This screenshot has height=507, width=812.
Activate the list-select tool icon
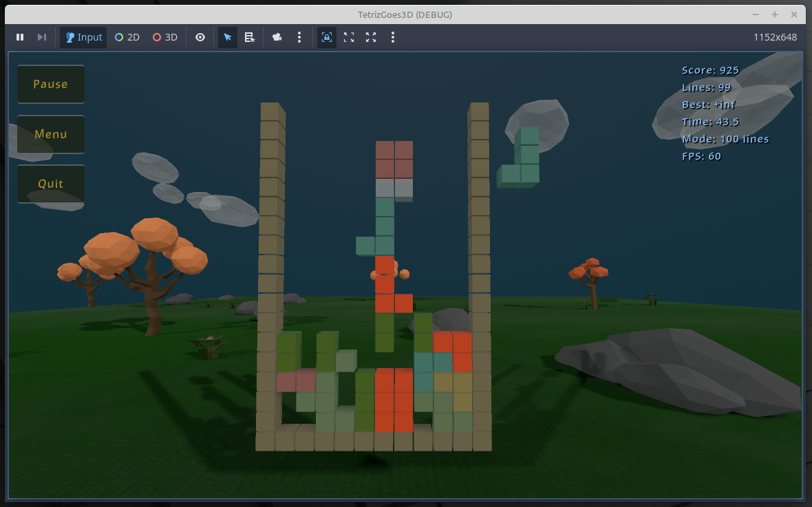pos(250,37)
